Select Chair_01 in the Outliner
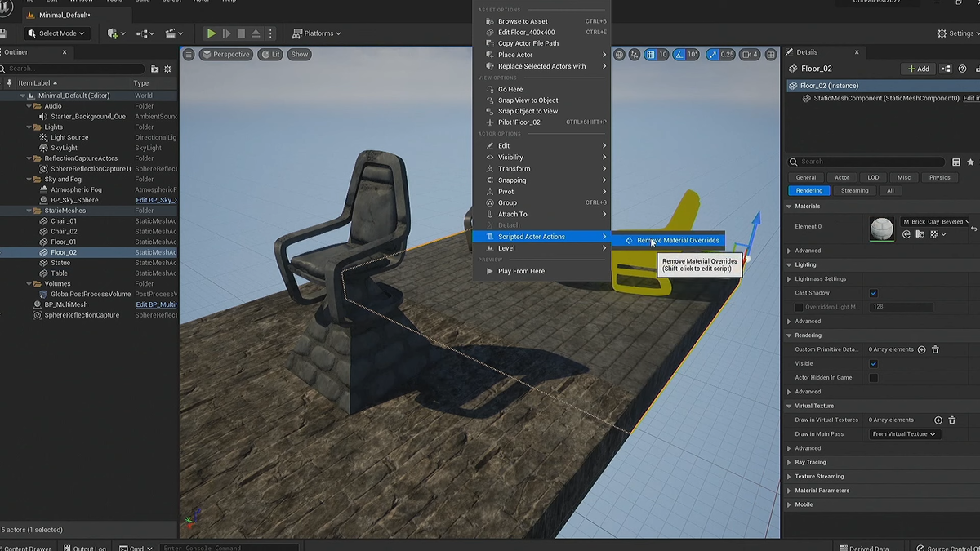The height and width of the screenshot is (551, 980). point(64,221)
